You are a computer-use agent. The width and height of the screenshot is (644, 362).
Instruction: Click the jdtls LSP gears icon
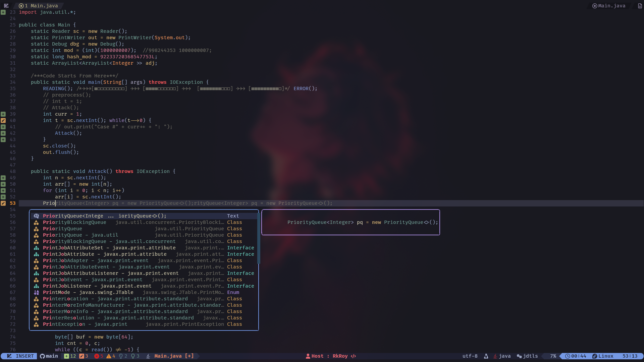519,356
